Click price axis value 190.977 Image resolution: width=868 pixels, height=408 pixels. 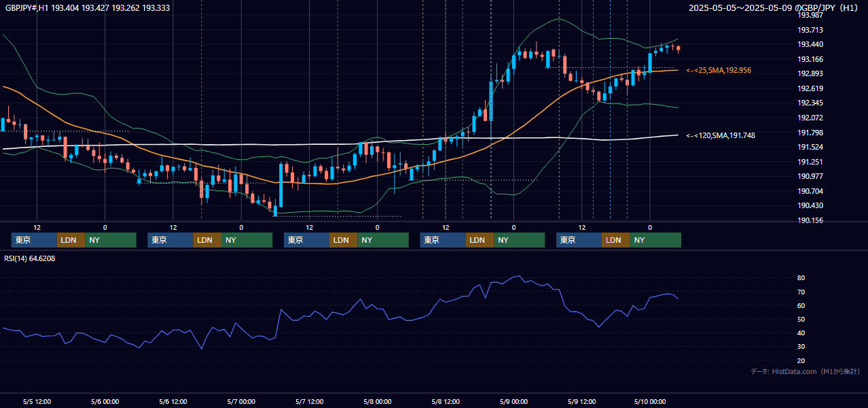pyautogui.click(x=810, y=177)
